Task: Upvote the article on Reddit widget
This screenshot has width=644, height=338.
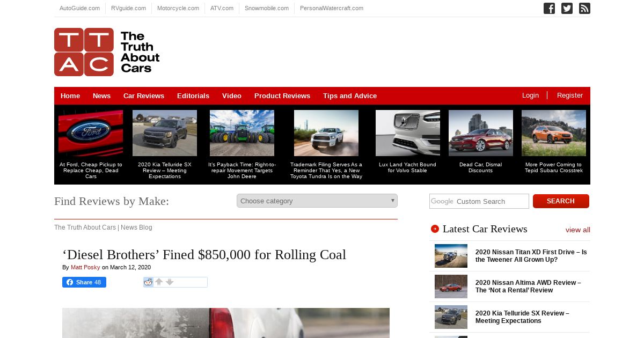Action: pyautogui.click(x=159, y=282)
